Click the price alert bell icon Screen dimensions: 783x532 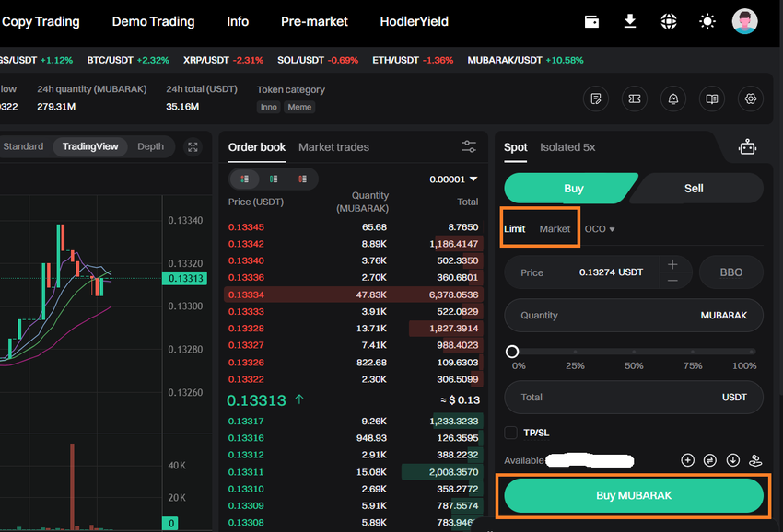point(673,98)
